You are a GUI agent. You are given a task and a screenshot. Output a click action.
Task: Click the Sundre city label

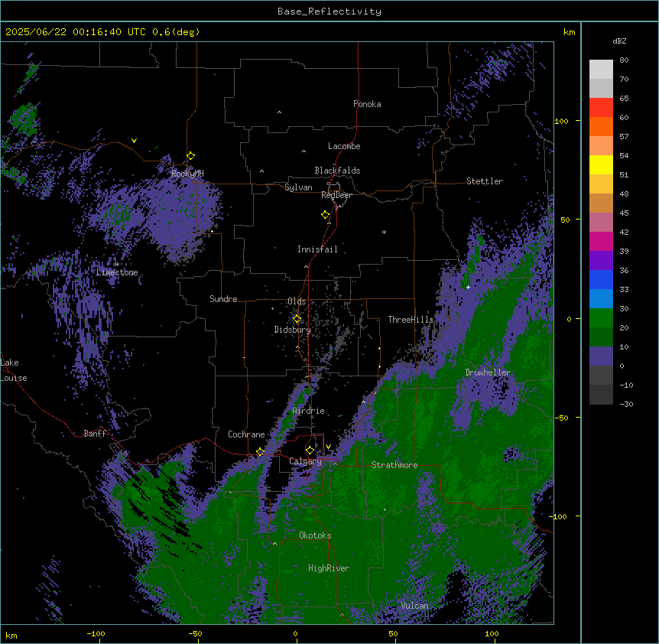(x=223, y=299)
